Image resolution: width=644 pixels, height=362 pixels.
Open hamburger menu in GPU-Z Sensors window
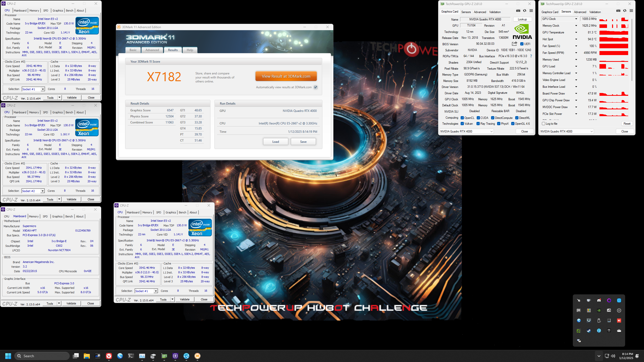[631, 11]
